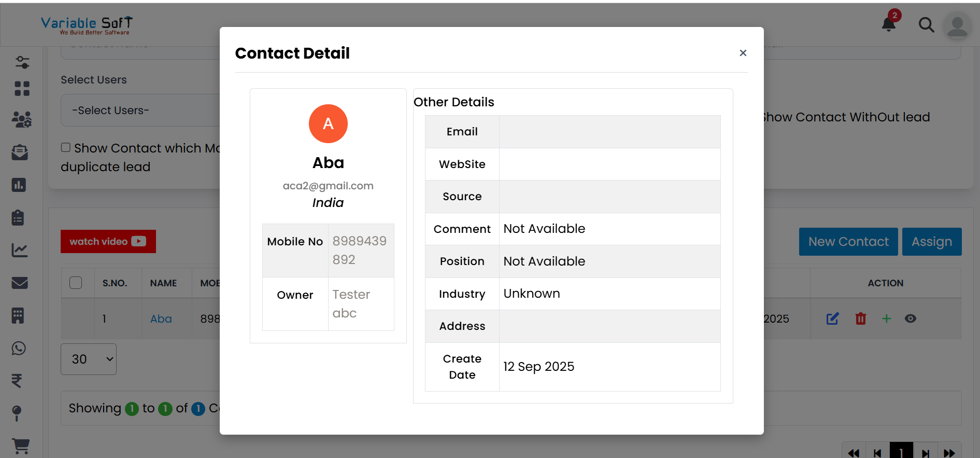Click the mobile number 8989439892
The image size is (980, 458).
click(360, 250)
